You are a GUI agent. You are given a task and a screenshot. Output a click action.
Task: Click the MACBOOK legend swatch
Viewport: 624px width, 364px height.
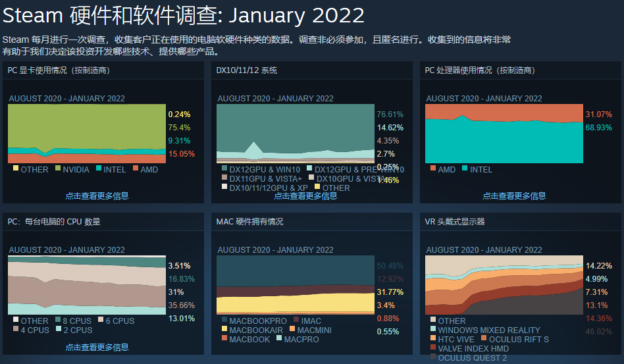pos(224,338)
